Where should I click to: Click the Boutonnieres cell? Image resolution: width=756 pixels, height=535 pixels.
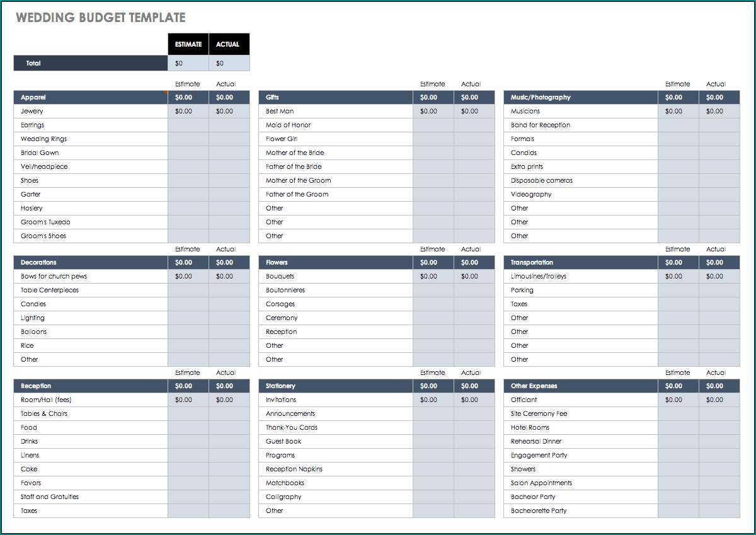pos(336,291)
